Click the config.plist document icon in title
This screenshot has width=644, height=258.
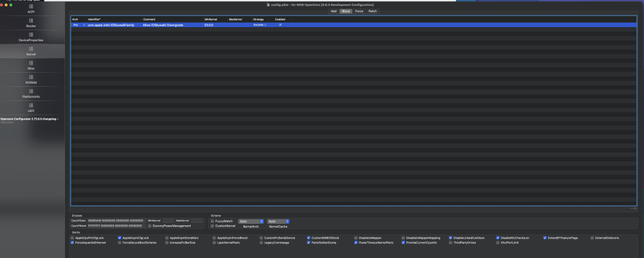(x=268, y=5)
